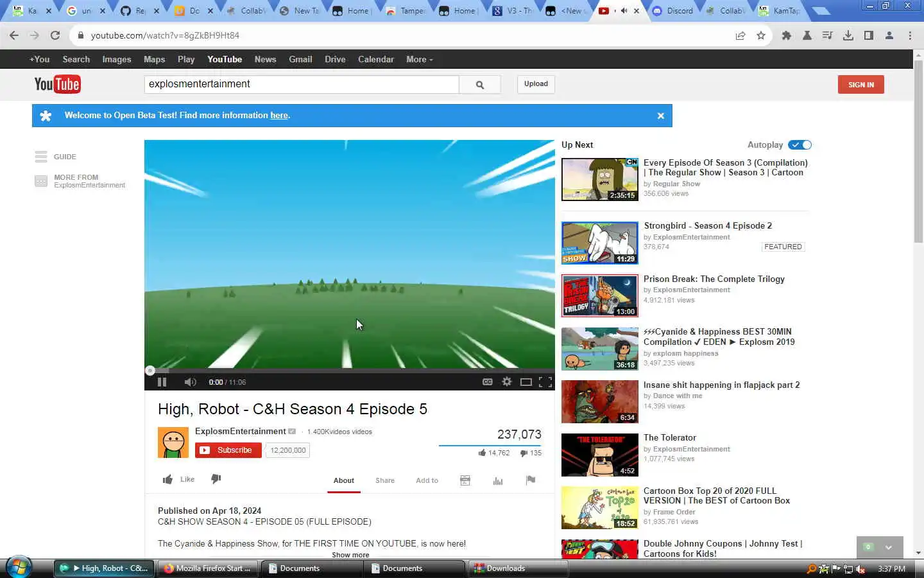Open the Regular Show Season 3 compilation thumbnail
Screen dimensions: 924x578
[600, 179]
